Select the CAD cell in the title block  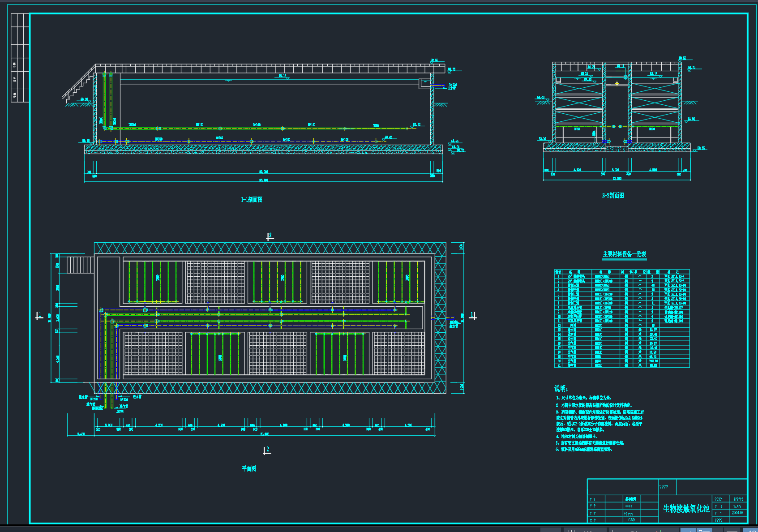(631, 520)
